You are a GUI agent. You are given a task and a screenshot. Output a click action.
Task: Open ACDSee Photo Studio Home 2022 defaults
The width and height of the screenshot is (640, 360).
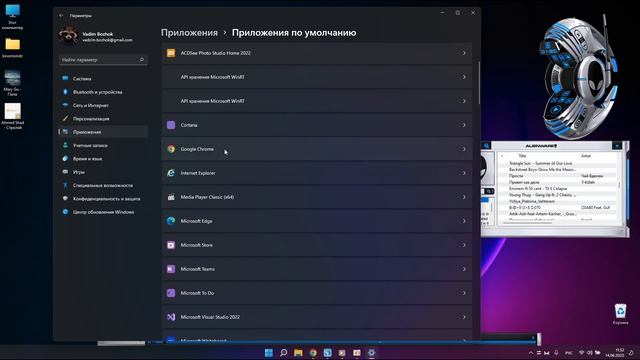pyautogui.click(x=317, y=53)
